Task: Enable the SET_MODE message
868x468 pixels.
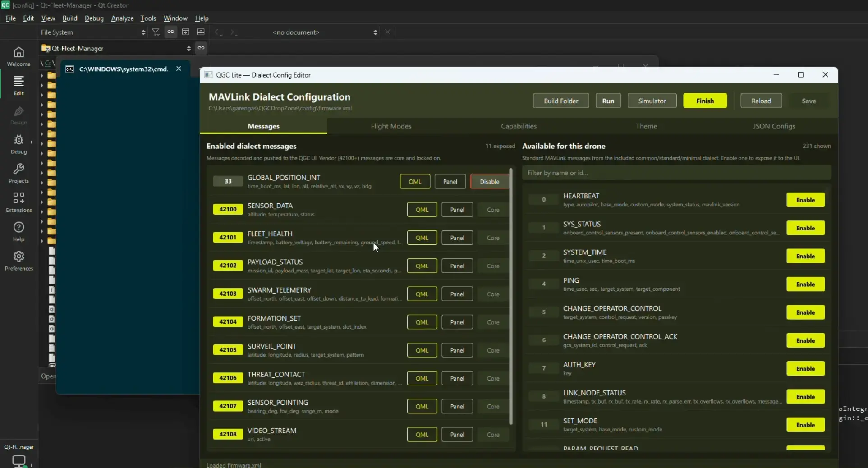Action: tap(805, 425)
